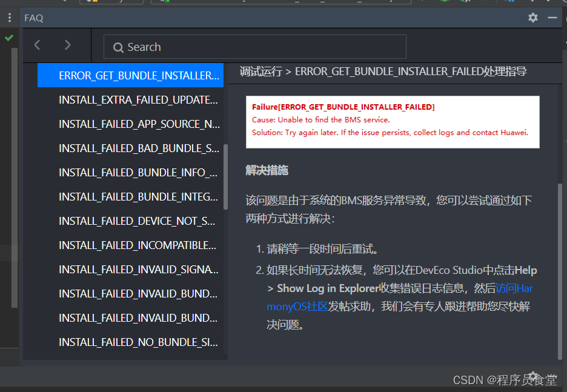Click inside the Search input field
Screen dimensions: 567x392
(x=254, y=46)
